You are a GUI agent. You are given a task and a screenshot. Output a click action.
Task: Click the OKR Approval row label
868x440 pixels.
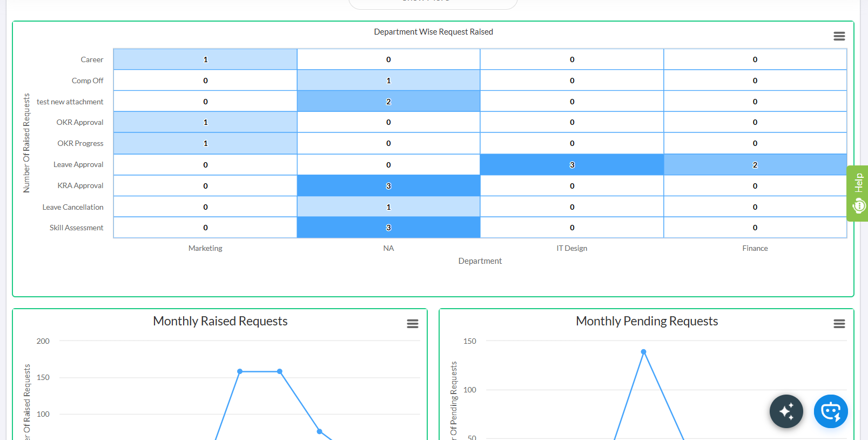point(80,122)
